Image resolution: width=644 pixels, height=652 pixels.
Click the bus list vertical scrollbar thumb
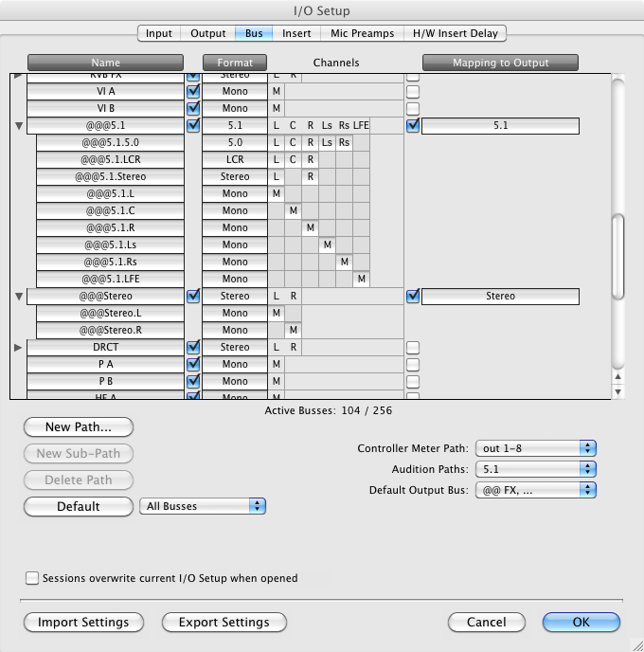pos(618,256)
